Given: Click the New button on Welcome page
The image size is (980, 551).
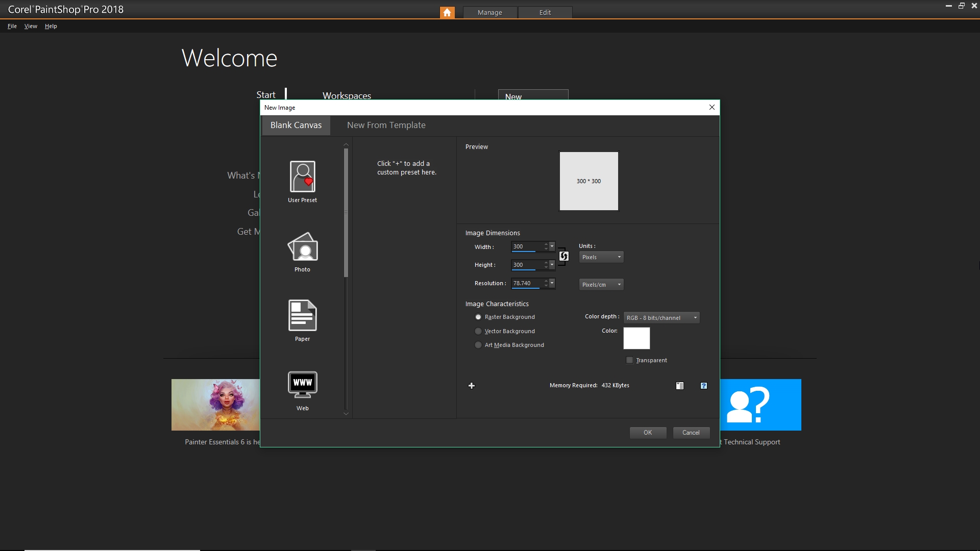Looking at the screenshot, I should click(533, 95).
